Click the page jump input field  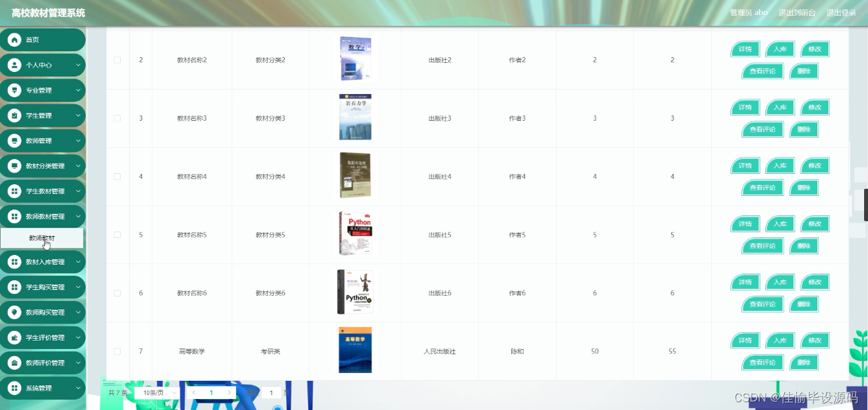pos(271,392)
